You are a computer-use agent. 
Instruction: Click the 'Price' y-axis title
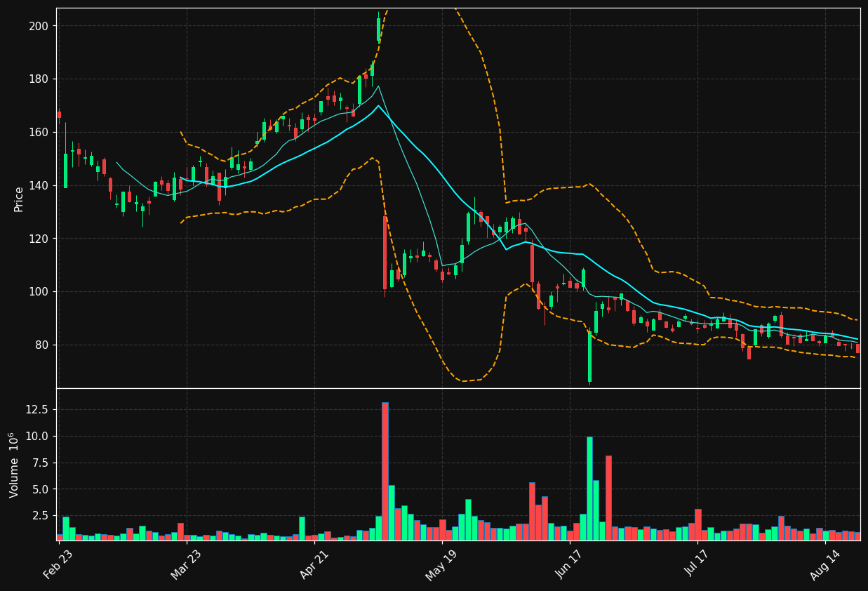point(19,199)
